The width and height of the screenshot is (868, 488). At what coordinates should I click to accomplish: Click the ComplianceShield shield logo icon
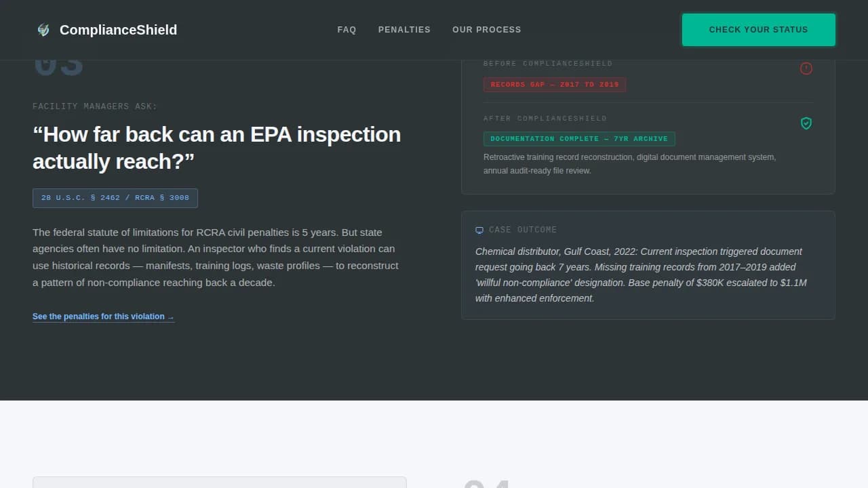(x=43, y=30)
